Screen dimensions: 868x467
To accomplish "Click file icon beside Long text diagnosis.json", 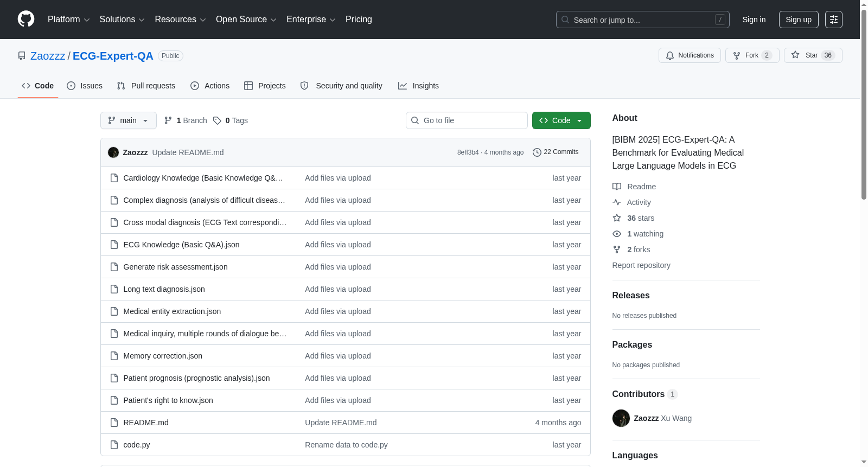I will point(114,289).
